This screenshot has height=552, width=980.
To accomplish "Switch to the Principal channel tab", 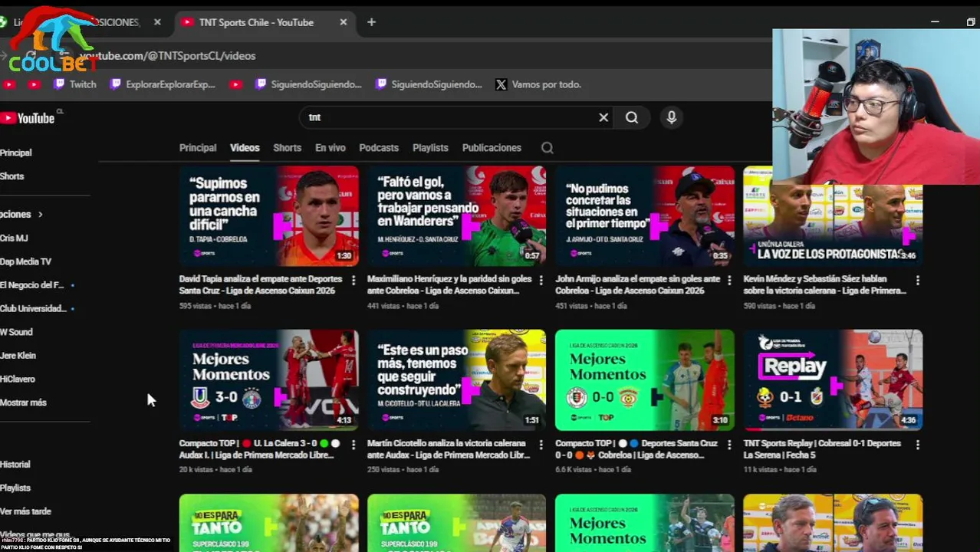I will tap(198, 148).
